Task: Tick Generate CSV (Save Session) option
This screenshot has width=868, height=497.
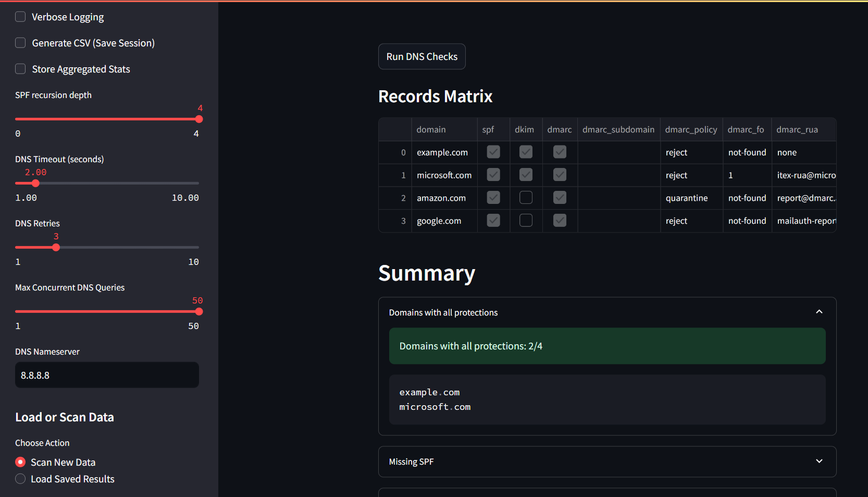Action: tap(20, 43)
